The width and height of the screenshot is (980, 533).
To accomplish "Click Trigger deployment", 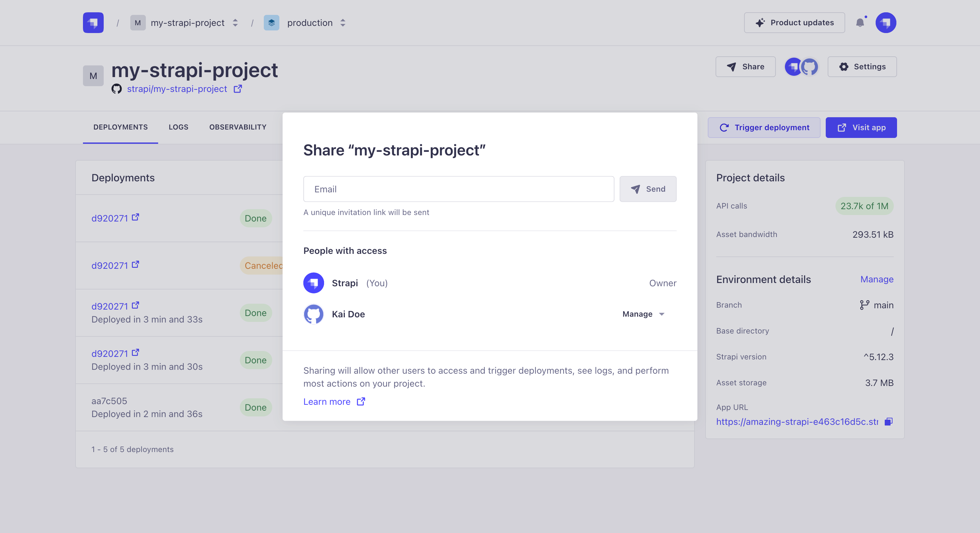I will [x=764, y=128].
